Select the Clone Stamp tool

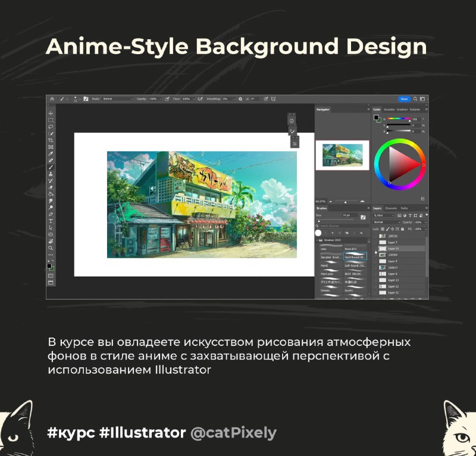(x=51, y=174)
